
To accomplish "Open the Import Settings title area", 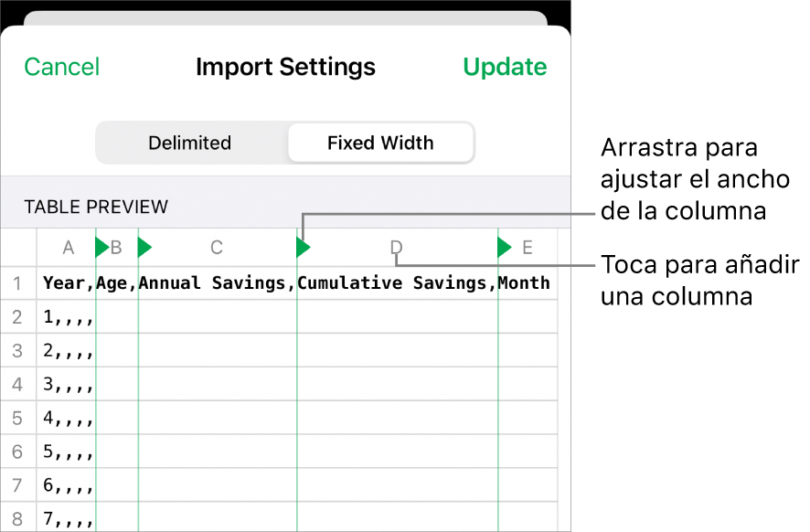I will point(284,66).
